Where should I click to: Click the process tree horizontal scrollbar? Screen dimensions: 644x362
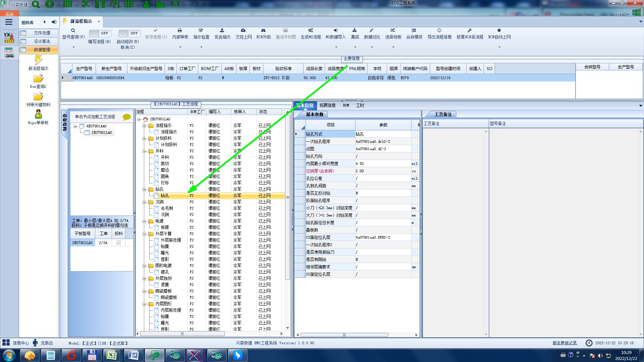[182, 334]
